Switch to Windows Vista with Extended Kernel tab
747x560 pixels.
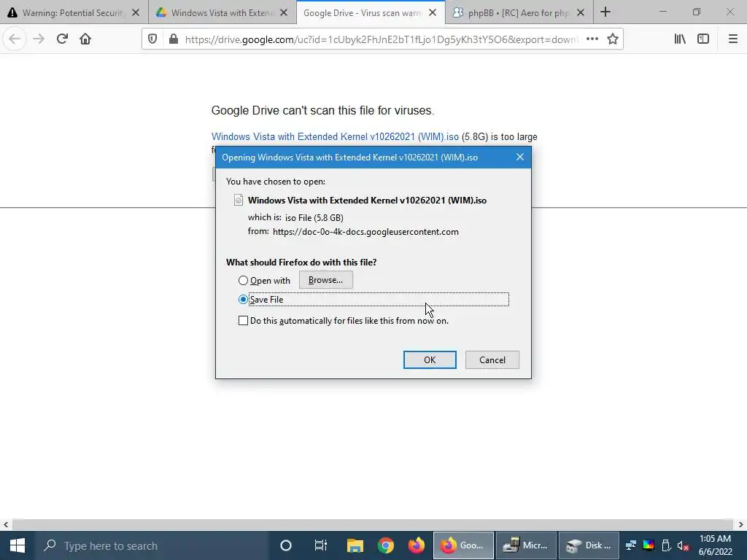(222, 12)
